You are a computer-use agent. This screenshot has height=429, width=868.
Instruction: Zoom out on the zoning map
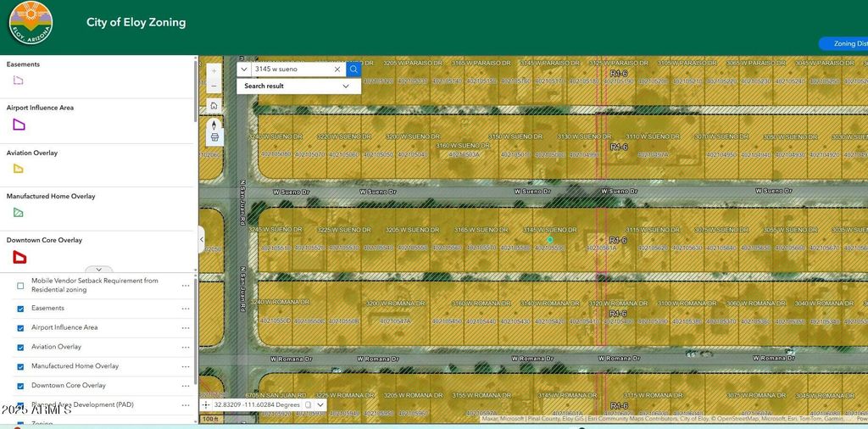point(214,86)
